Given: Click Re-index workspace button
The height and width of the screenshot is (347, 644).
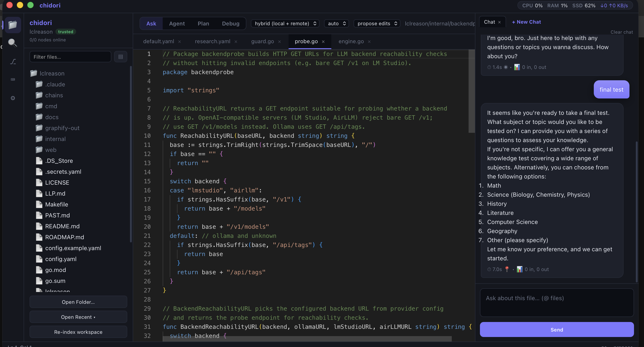Looking at the screenshot, I should pyautogui.click(x=78, y=332).
